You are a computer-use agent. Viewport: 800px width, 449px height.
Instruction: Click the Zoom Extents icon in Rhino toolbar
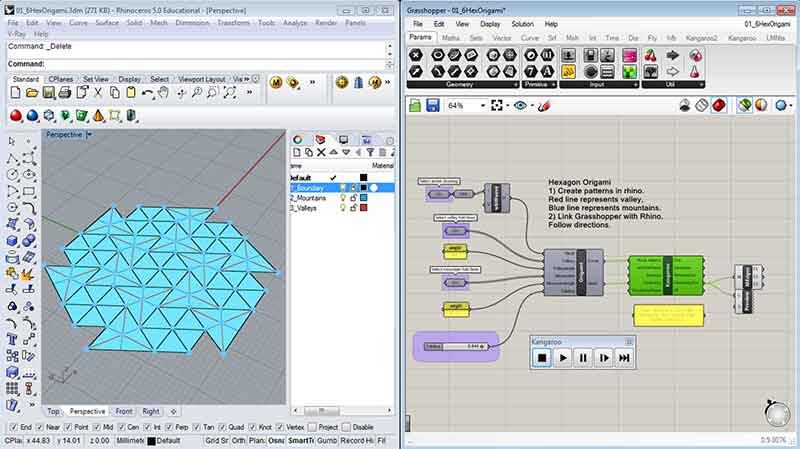tap(230, 93)
